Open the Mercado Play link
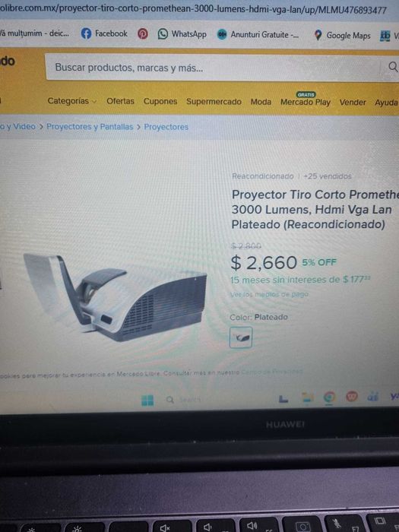The height and width of the screenshot is (532, 399). (306, 102)
